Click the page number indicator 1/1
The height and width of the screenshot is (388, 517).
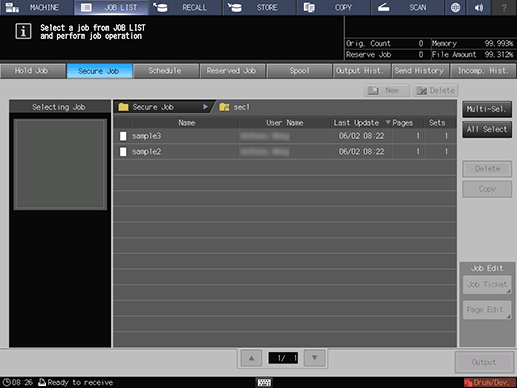pos(283,358)
